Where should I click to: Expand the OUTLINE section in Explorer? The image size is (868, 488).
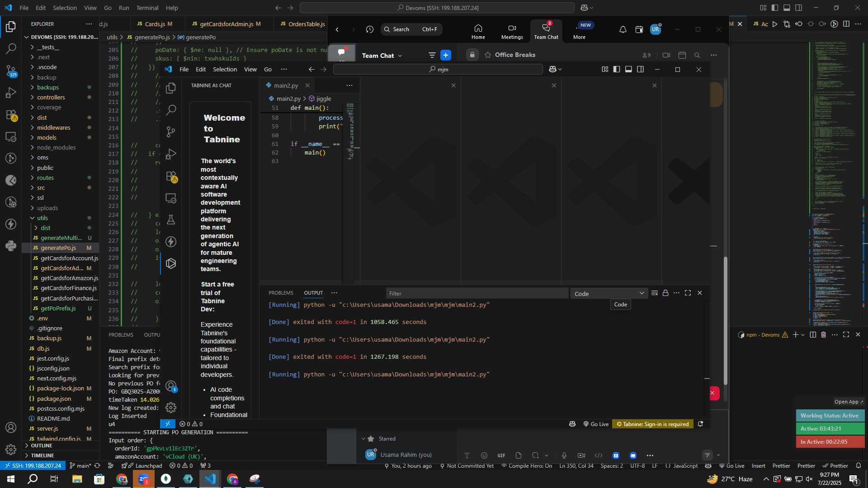point(41,446)
